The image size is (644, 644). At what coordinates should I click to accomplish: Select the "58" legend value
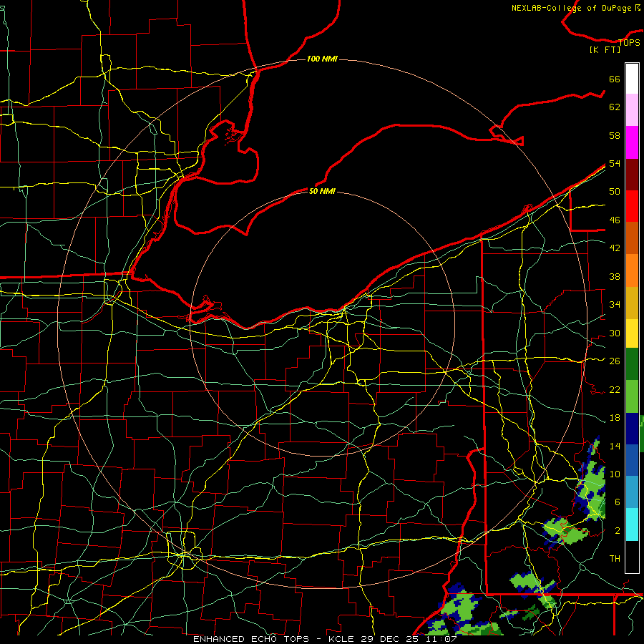coord(615,135)
